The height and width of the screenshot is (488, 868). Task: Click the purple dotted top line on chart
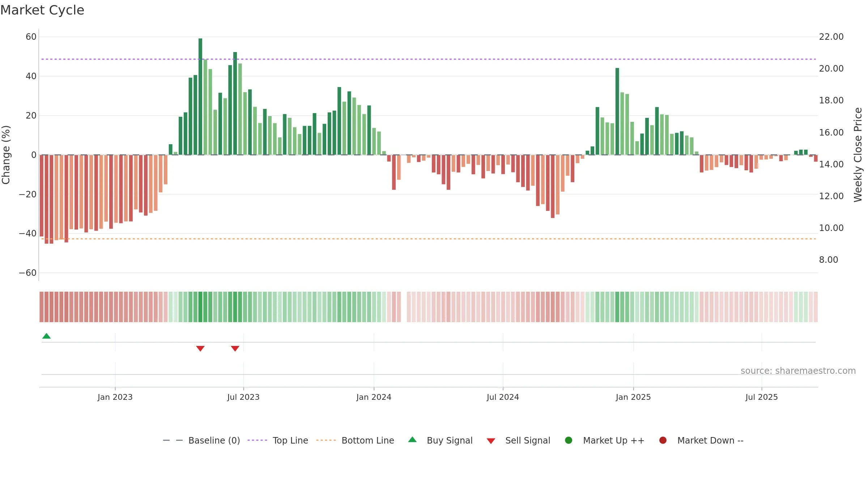point(429,59)
